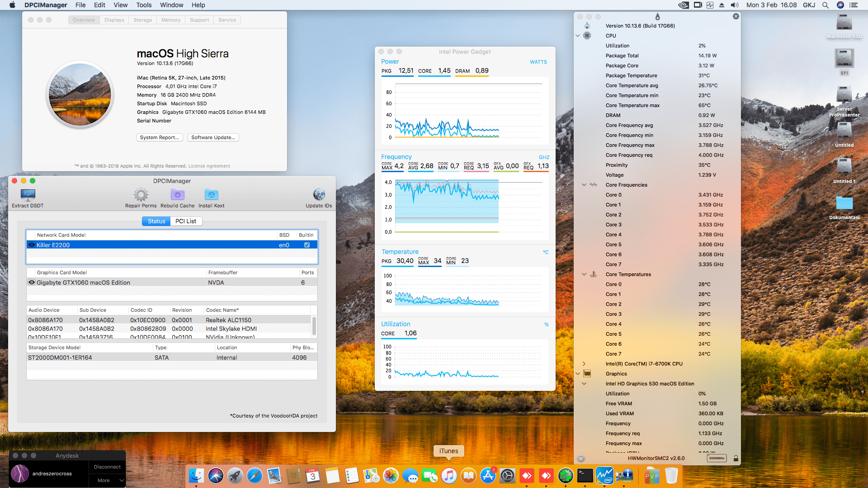Collapse Intel HD Graphics 530 macOS Edition
The image size is (868, 488).
pyautogui.click(x=584, y=384)
